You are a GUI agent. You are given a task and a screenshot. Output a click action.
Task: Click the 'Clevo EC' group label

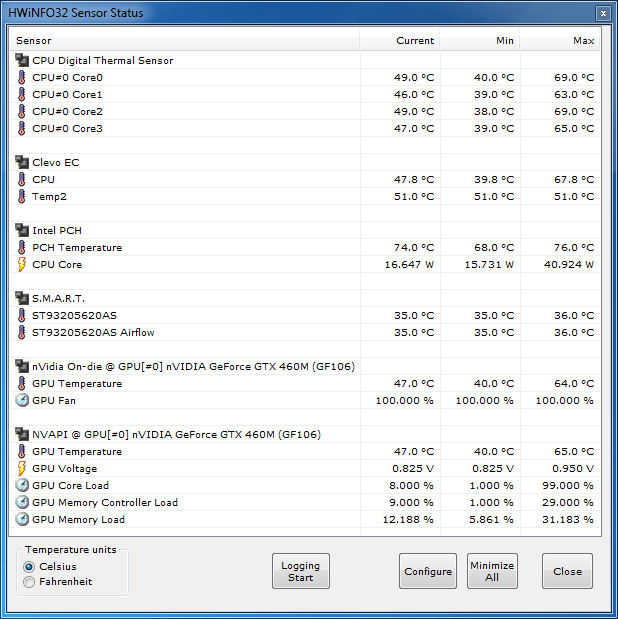[56, 162]
